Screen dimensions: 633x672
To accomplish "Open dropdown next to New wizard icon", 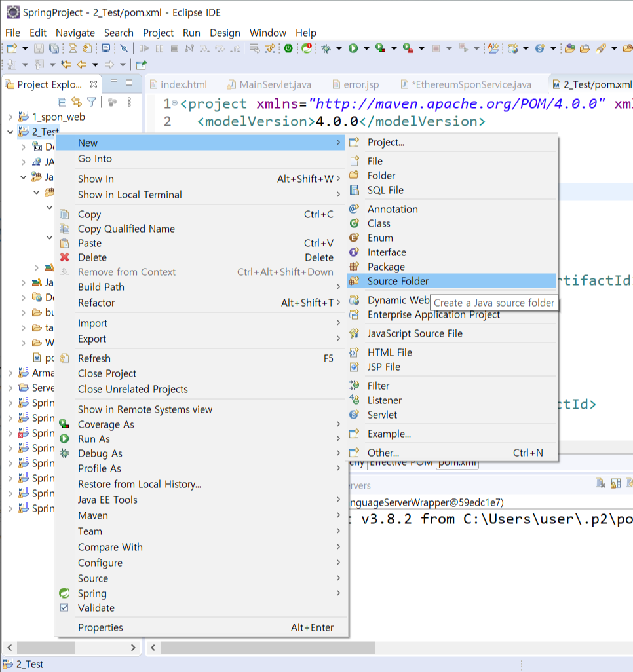I will pyautogui.click(x=25, y=48).
